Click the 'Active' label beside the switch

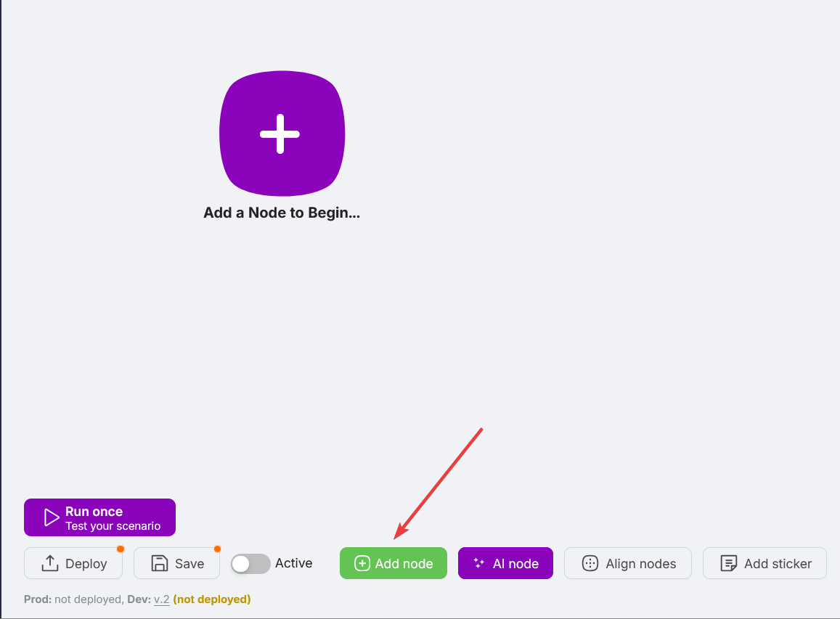pos(293,563)
